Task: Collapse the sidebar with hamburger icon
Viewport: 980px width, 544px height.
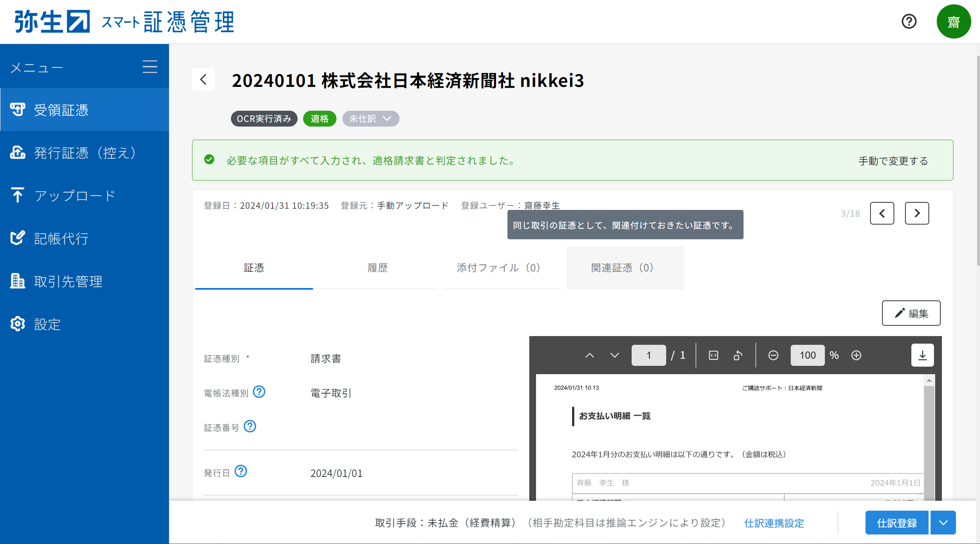Action: pyautogui.click(x=150, y=67)
